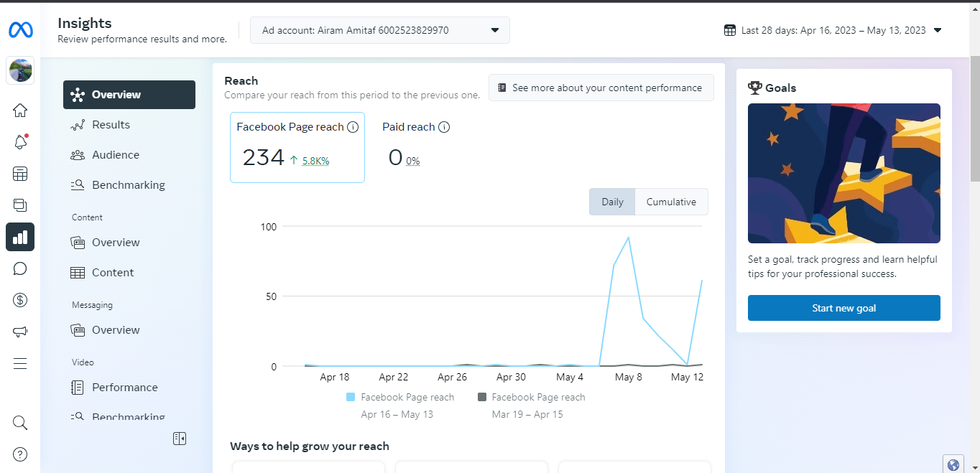Expand the Ad account dropdown
The image size is (980, 473).
pos(380,30)
